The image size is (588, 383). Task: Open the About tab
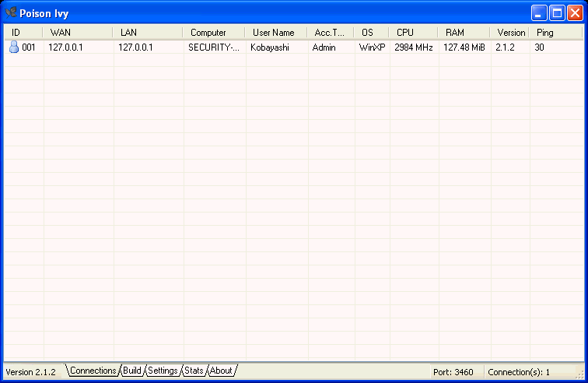point(221,371)
